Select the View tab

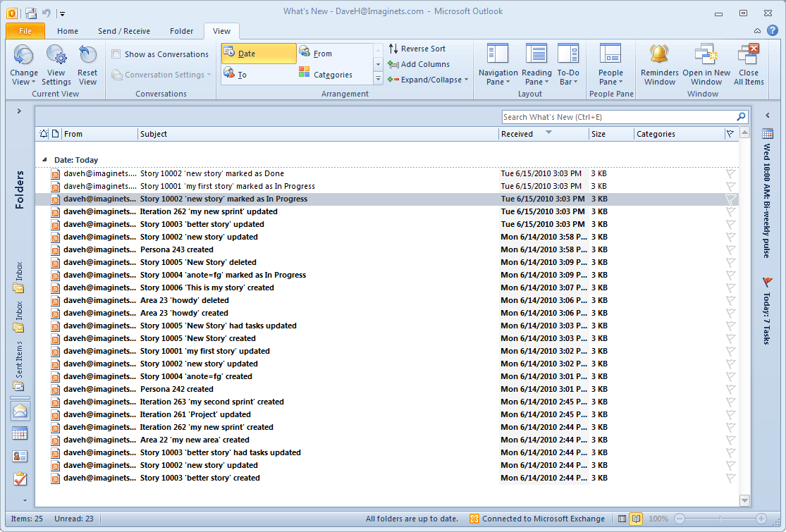221,31
